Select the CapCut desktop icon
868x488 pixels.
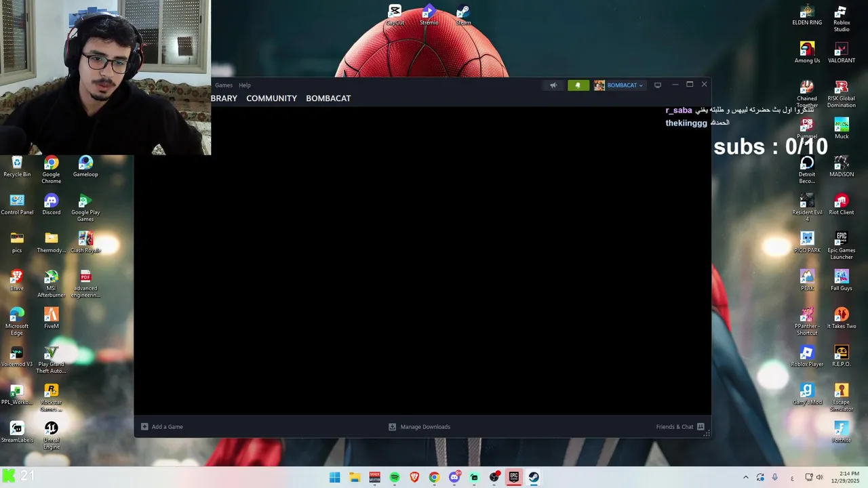395,15
